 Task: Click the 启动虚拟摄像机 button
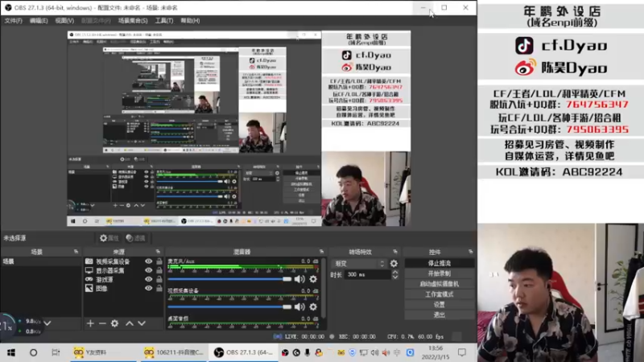pyautogui.click(x=440, y=284)
